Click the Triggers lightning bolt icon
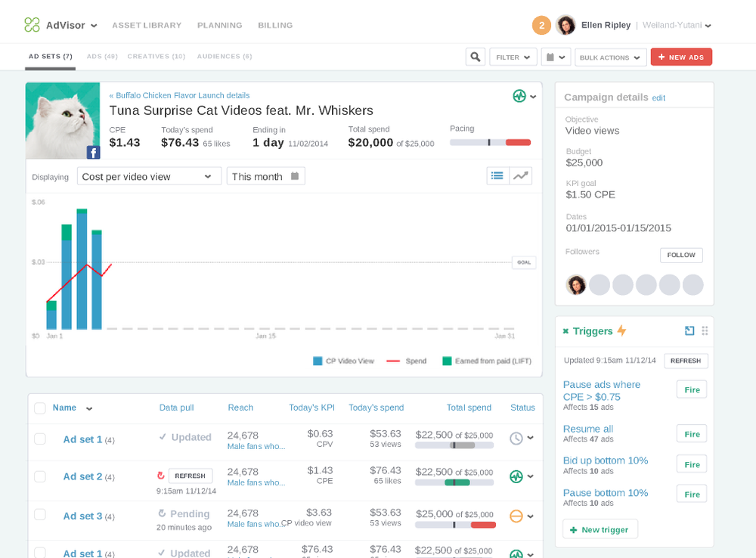The width and height of the screenshot is (756, 558). click(x=622, y=330)
